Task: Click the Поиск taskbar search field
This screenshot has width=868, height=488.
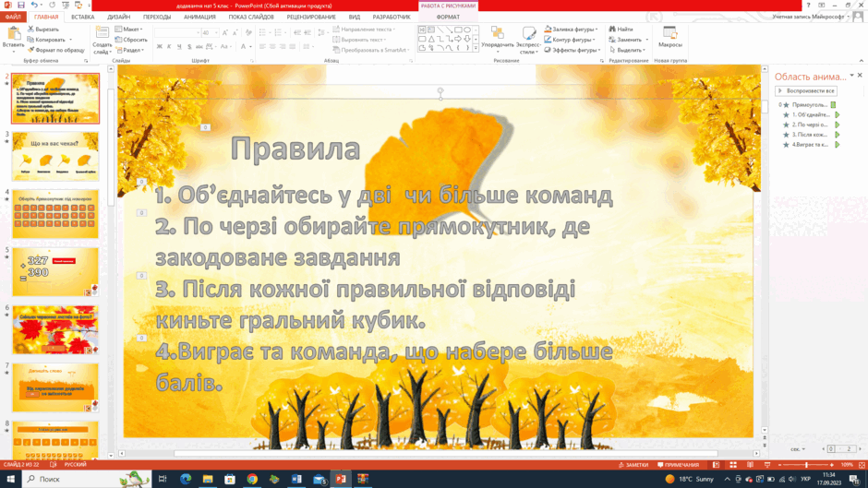Action: (87, 479)
